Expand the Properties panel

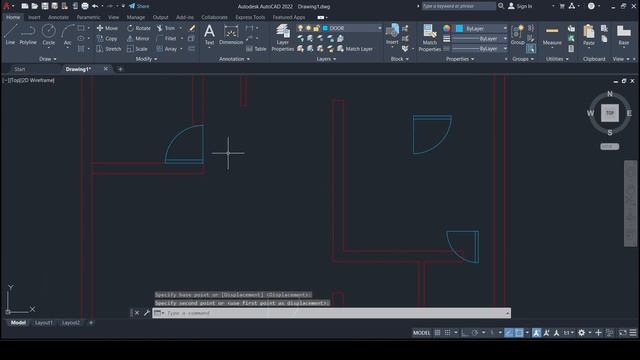tap(460, 59)
